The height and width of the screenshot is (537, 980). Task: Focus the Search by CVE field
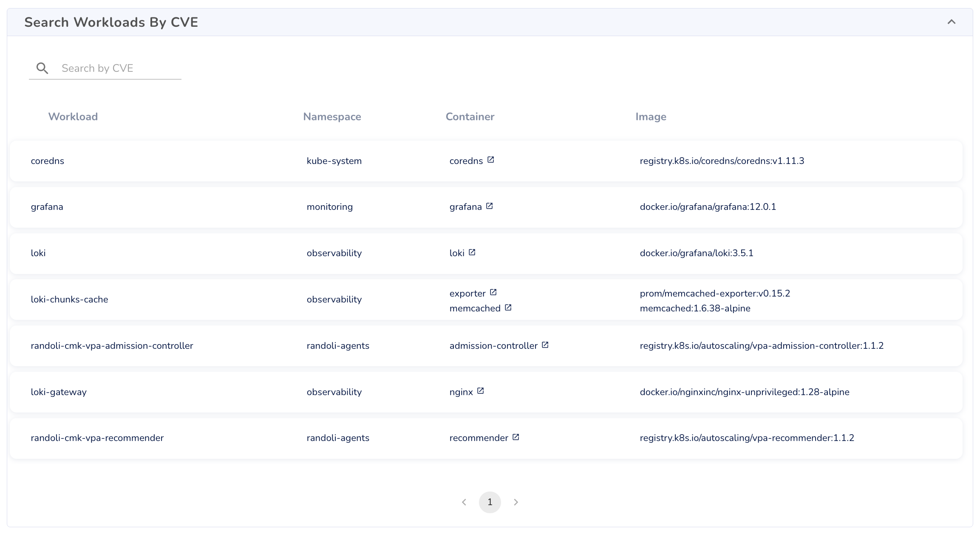[x=119, y=68]
